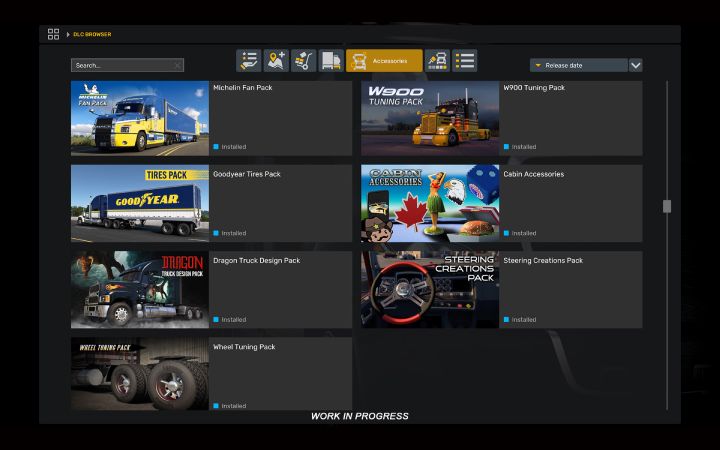720x450 pixels.
Task: Select the Steering Creations Pack title
Action: coord(543,260)
